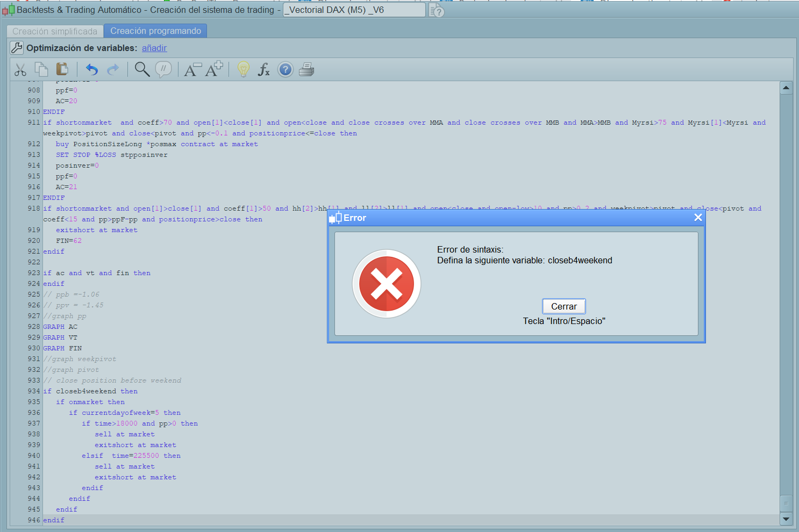
Task: Click 'FIN=62' on line 920
Action: click(69, 241)
